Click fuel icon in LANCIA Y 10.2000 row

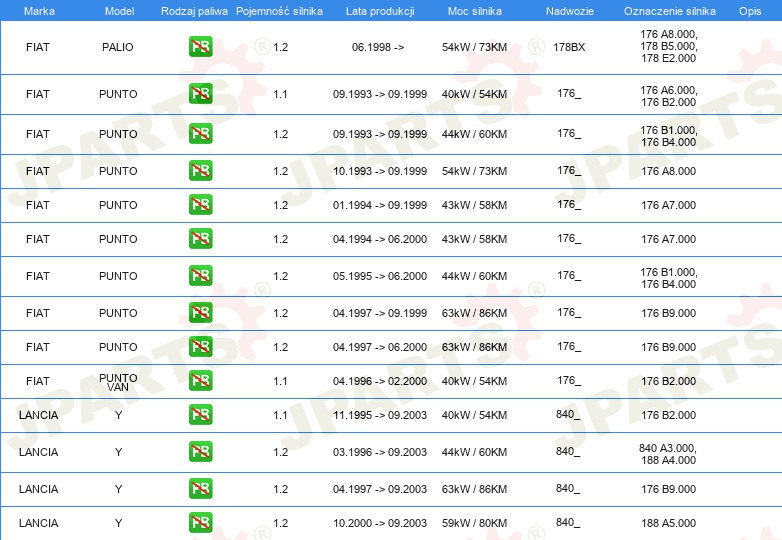(x=200, y=523)
